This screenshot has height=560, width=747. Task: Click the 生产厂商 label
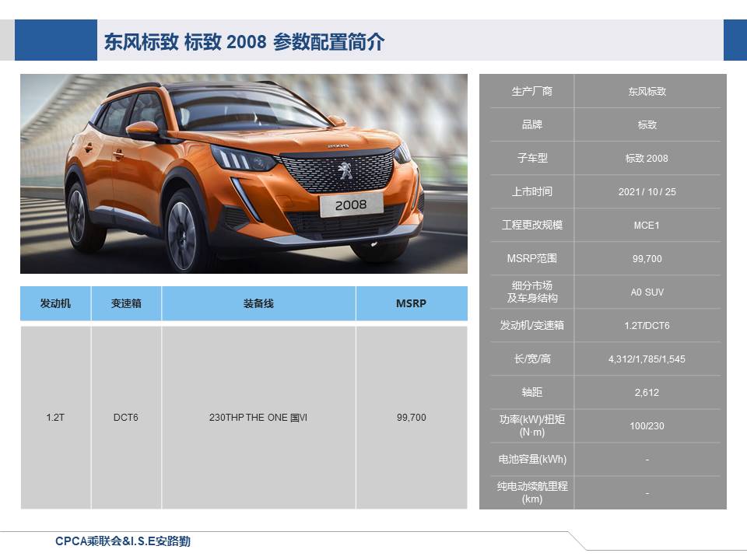coord(532,92)
